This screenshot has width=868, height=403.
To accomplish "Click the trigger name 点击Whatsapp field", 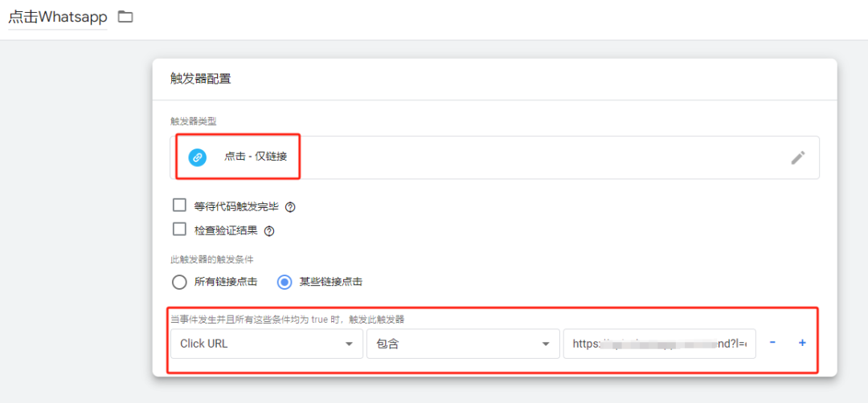I will [58, 17].
